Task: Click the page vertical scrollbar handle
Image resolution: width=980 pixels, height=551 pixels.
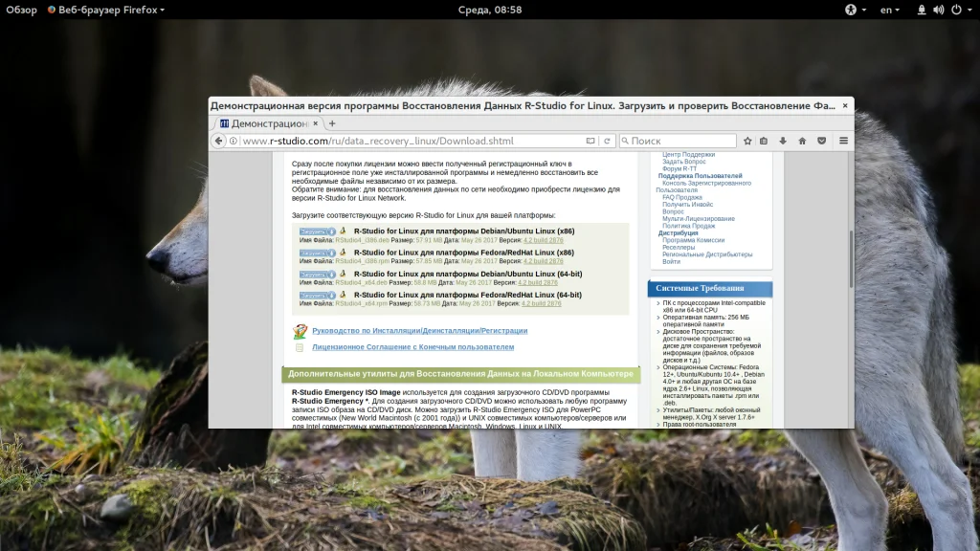Action: (851, 259)
